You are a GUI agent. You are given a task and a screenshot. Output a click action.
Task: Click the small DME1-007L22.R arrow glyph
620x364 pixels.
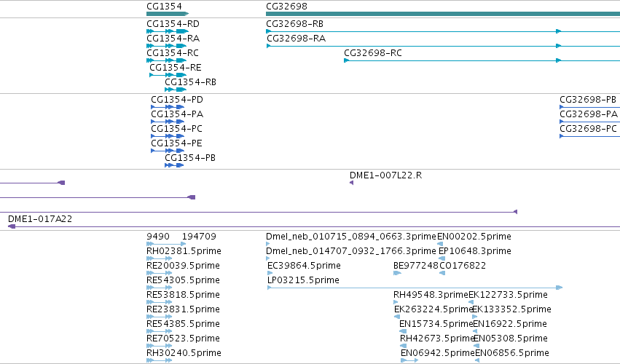(x=351, y=183)
